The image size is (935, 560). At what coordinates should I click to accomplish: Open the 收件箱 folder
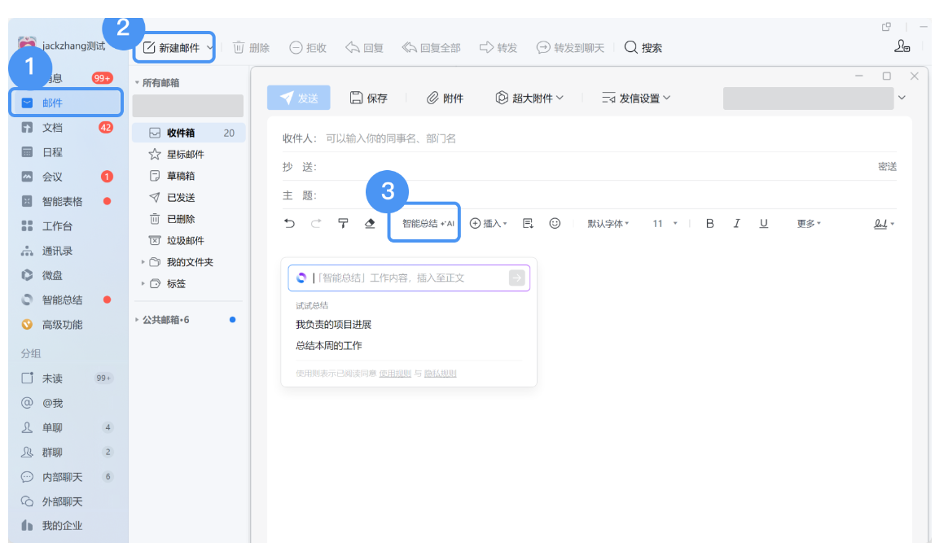click(188, 133)
